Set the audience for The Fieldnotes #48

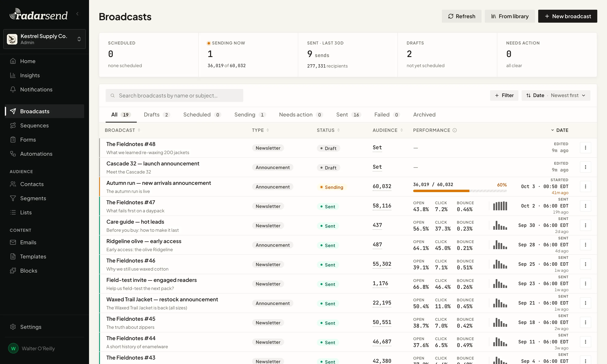tap(377, 148)
